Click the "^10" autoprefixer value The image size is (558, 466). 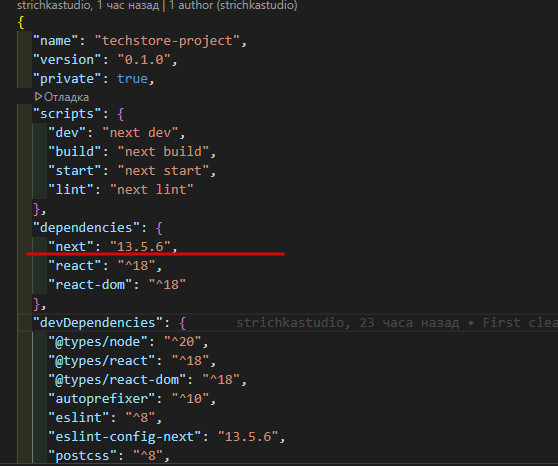pyautogui.click(x=190, y=399)
